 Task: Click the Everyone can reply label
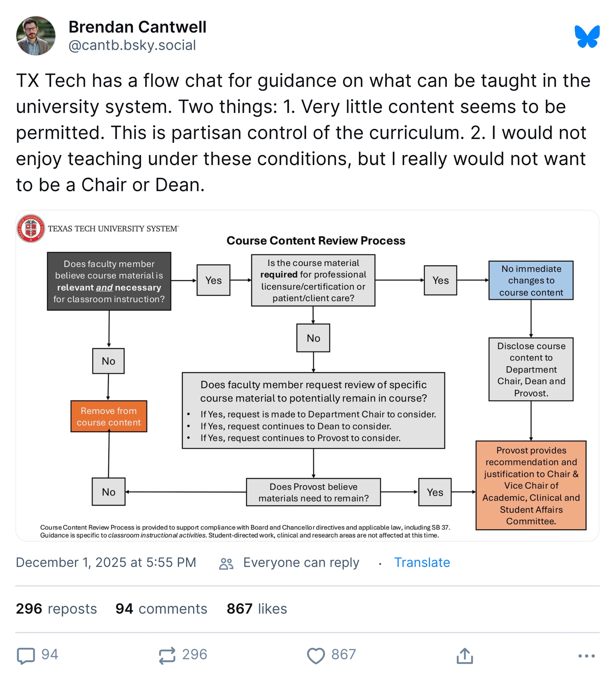pyautogui.click(x=301, y=563)
